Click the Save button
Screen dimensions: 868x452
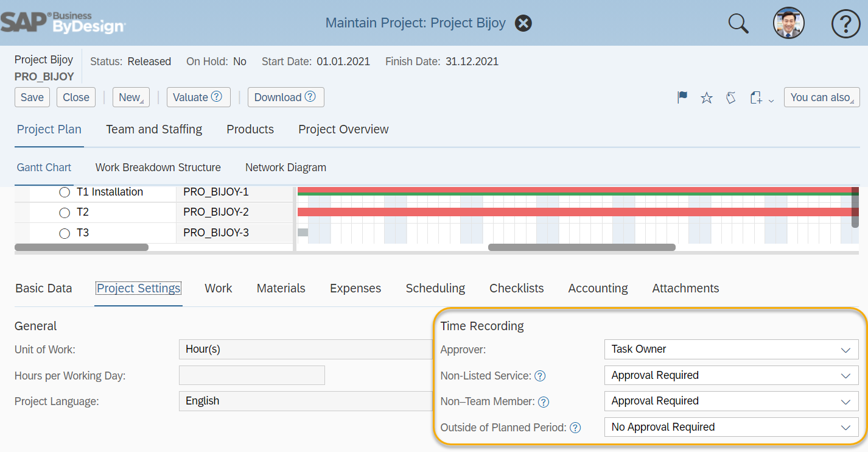[x=32, y=97]
